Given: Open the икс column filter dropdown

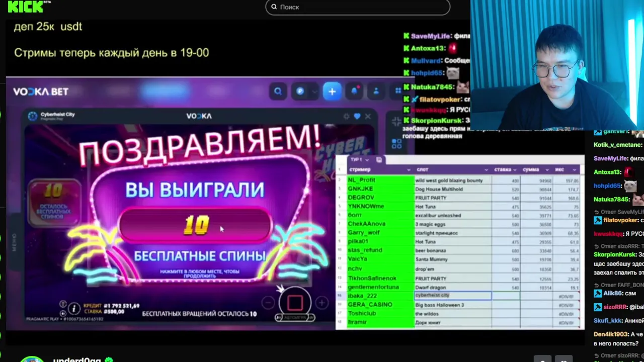Looking at the screenshot, I should (574, 170).
